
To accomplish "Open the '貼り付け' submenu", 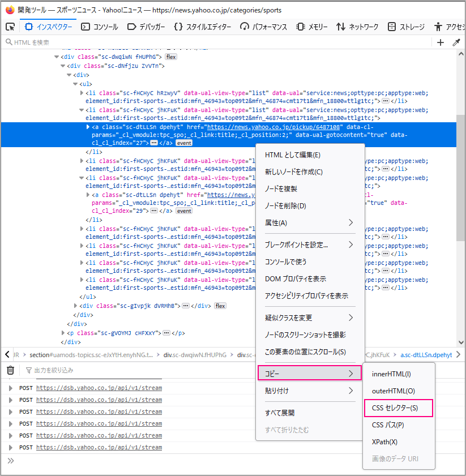I will (310, 391).
